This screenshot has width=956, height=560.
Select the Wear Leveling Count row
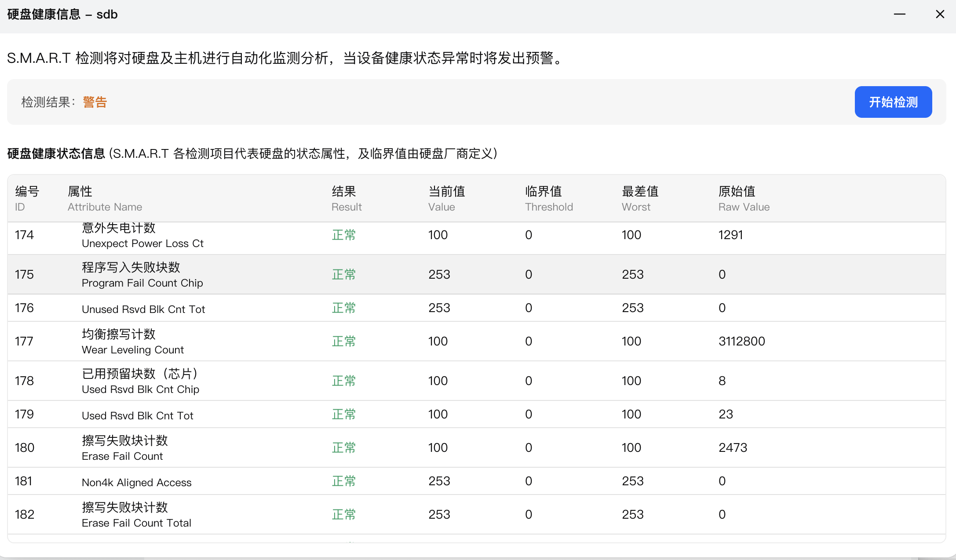(x=133, y=342)
